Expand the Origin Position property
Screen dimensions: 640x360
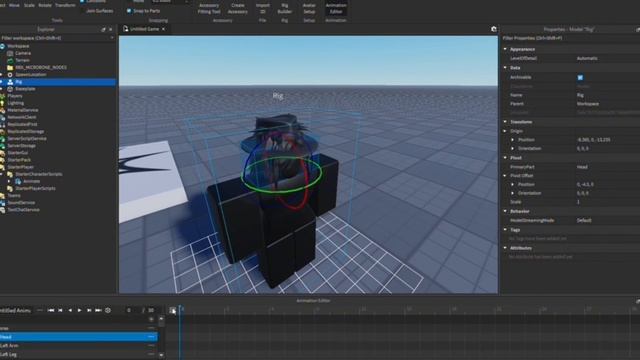tap(513, 140)
